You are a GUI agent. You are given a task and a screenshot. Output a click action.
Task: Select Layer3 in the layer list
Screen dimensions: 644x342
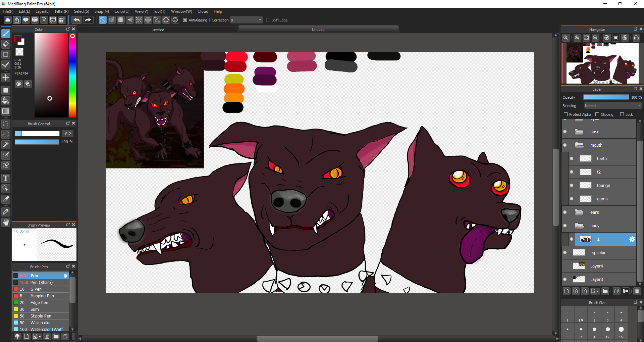click(599, 279)
